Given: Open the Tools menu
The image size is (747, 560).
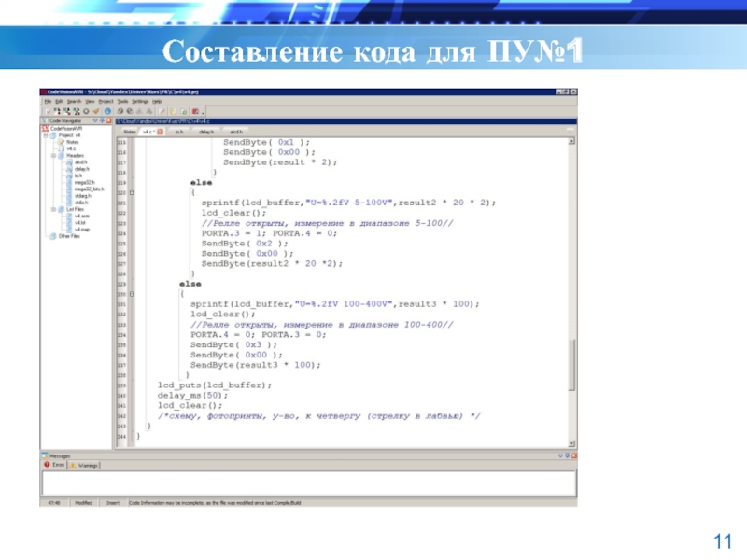Looking at the screenshot, I should tap(122, 102).
